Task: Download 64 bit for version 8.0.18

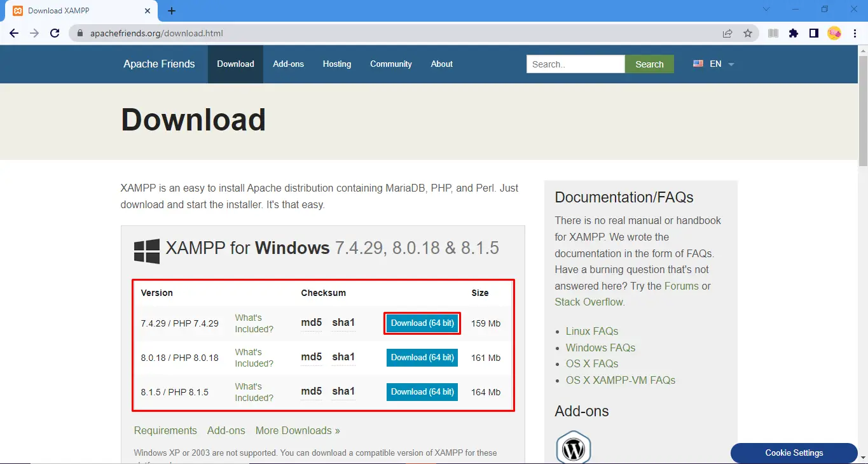Action: click(422, 358)
